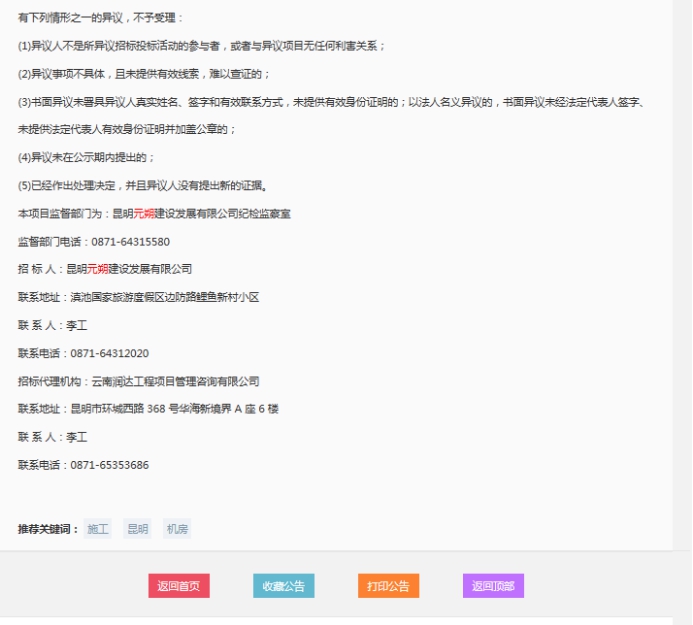
Task: Click the 返回首页 button
Action: 179,587
